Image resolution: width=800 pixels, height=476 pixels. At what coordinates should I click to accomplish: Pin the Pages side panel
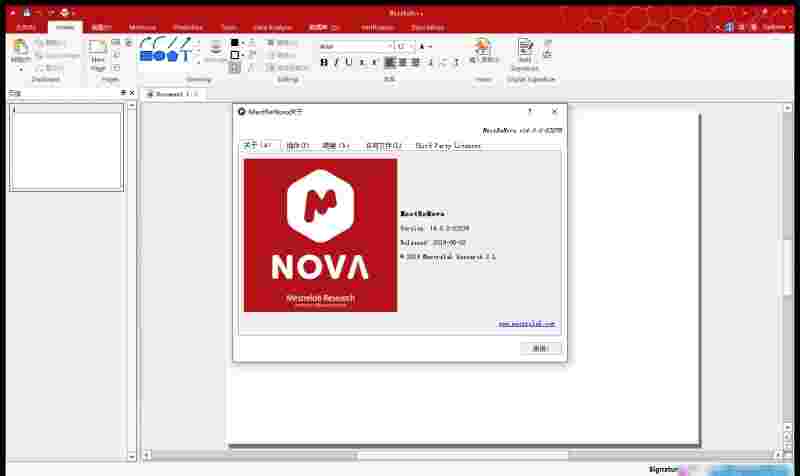123,93
